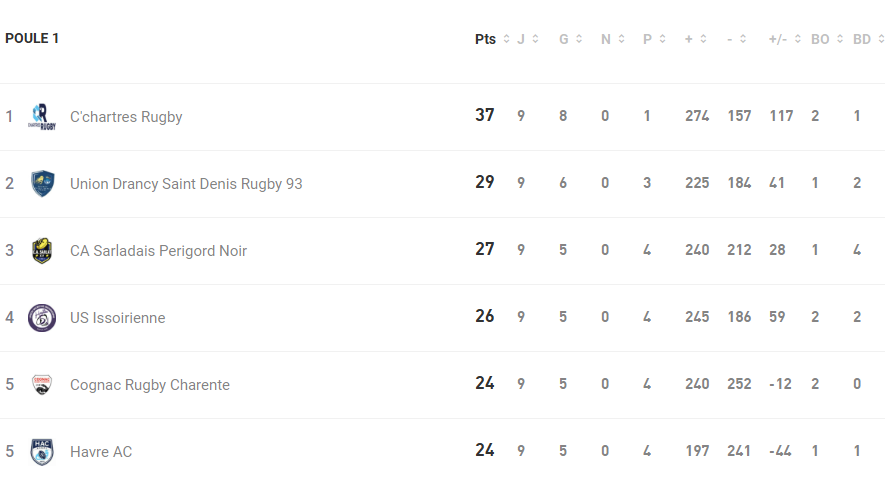Viewport: 885px width, 485px height.
Task: Open the C'chartres Rugby team link
Action: click(126, 117)
